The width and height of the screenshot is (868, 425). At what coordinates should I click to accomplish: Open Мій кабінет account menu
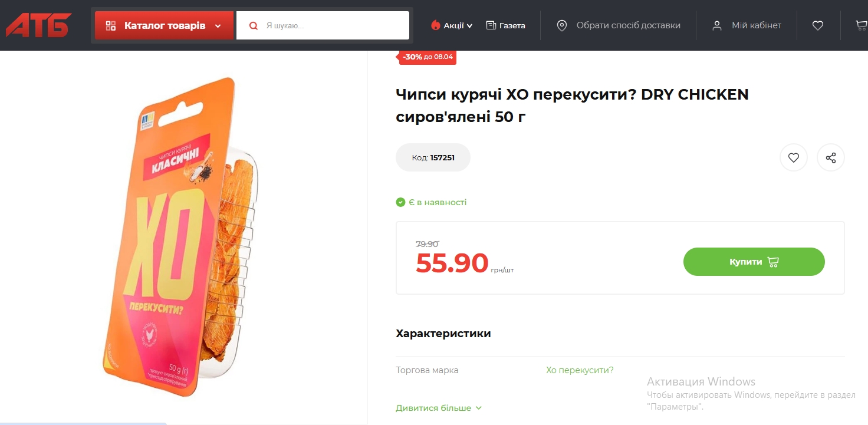pyautogui.click(x=756, y=25)
